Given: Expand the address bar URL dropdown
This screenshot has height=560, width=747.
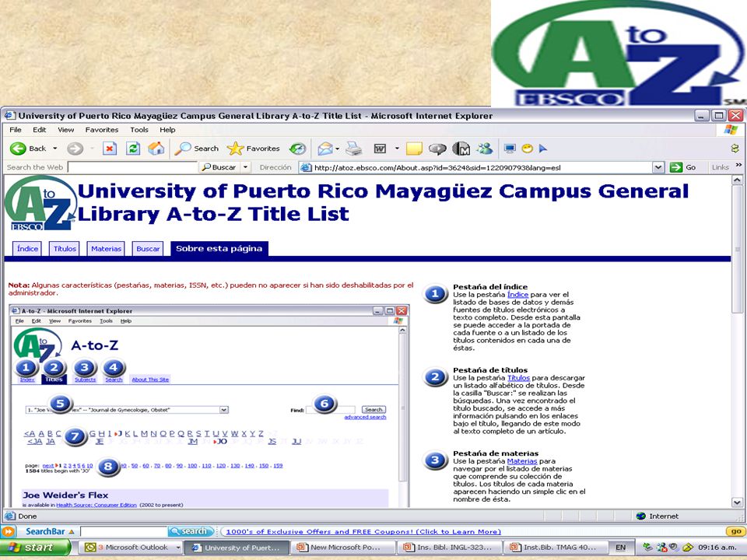Looking at the screenshot, I should pos(658,167).
